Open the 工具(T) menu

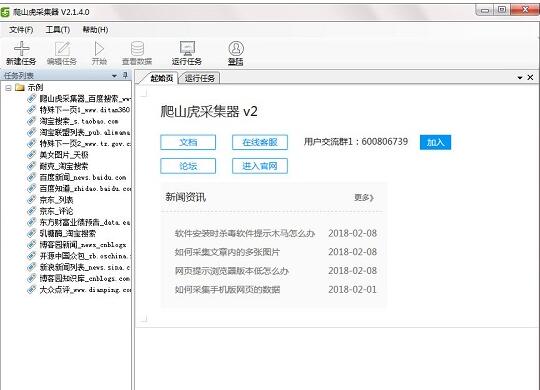(x=58, y=30)
